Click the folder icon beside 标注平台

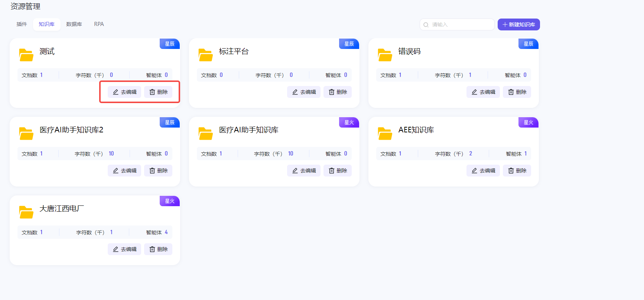[205, 55]
